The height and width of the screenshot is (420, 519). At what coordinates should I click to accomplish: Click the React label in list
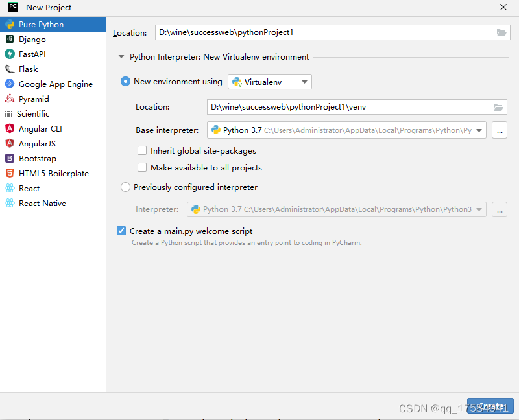(x=29, y=188)
